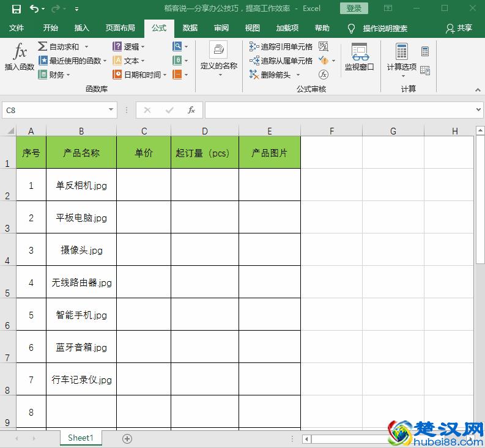Viewport: 485px width, 448px height.
Task: Switch to the 插入 tab
Action: [82, 28]
